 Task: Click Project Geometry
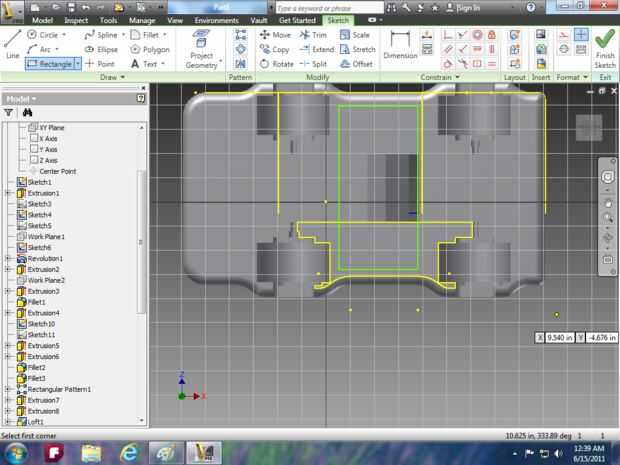[x=202, y=49]
